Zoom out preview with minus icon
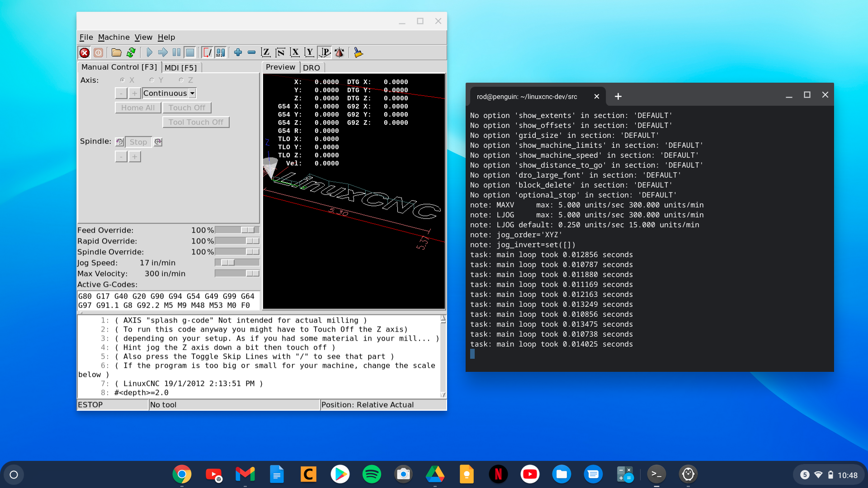 coord(251,53)
